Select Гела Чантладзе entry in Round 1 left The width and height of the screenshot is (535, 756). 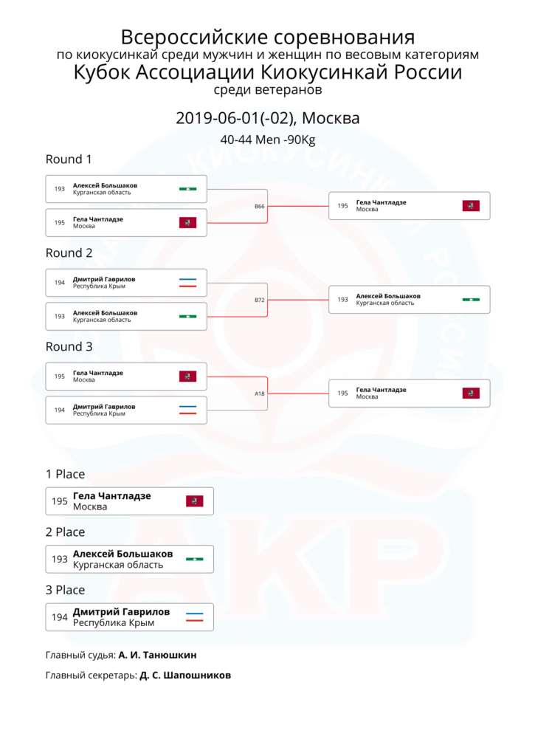126,223
